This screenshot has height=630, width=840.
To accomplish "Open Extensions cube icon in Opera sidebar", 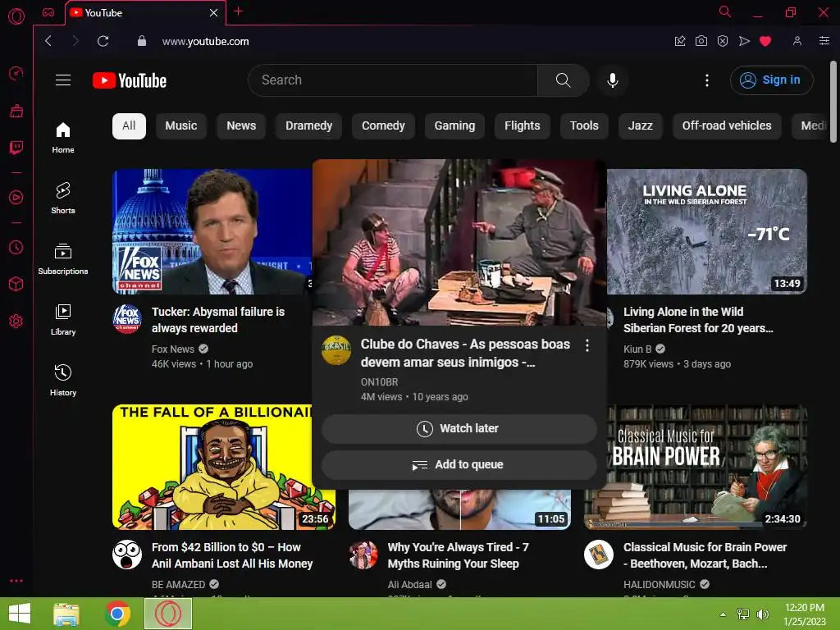I will (x=16, y=284).
